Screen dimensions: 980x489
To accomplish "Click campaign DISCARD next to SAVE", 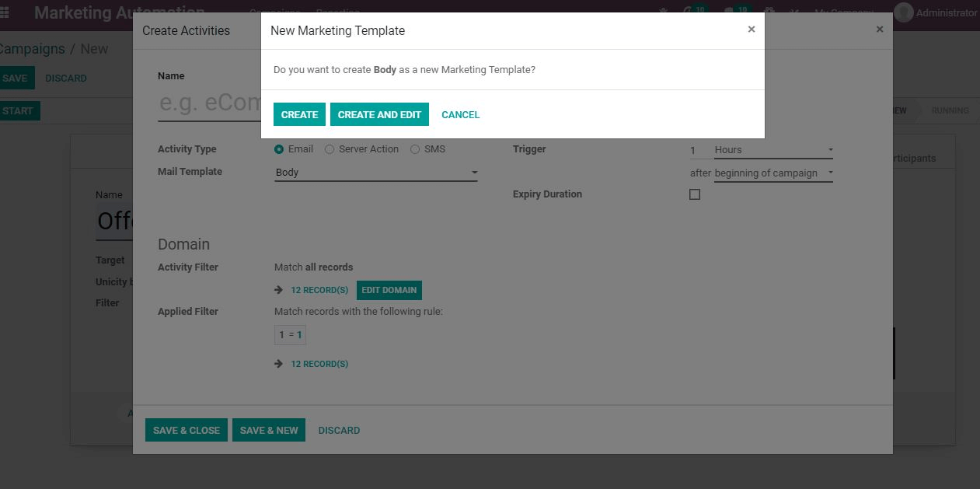I will pyautogui.click(x=66, y=79).
